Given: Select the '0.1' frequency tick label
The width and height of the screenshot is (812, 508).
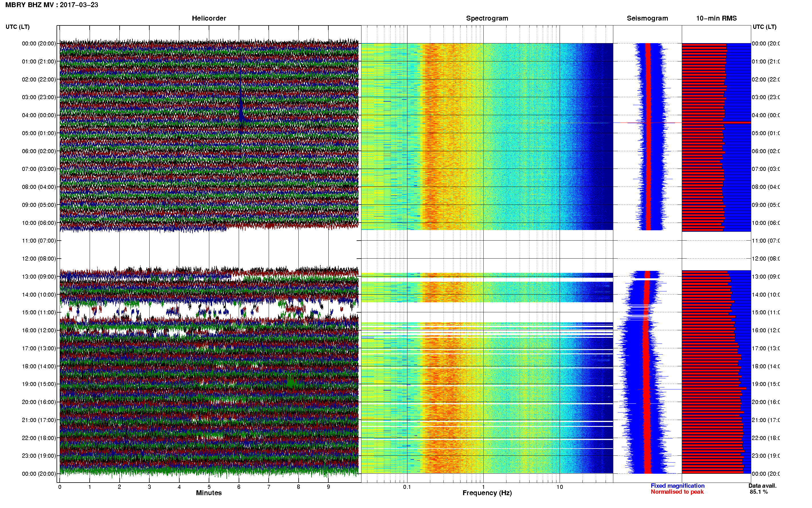Looking at the screenshot, I should [x=407, y=487].
